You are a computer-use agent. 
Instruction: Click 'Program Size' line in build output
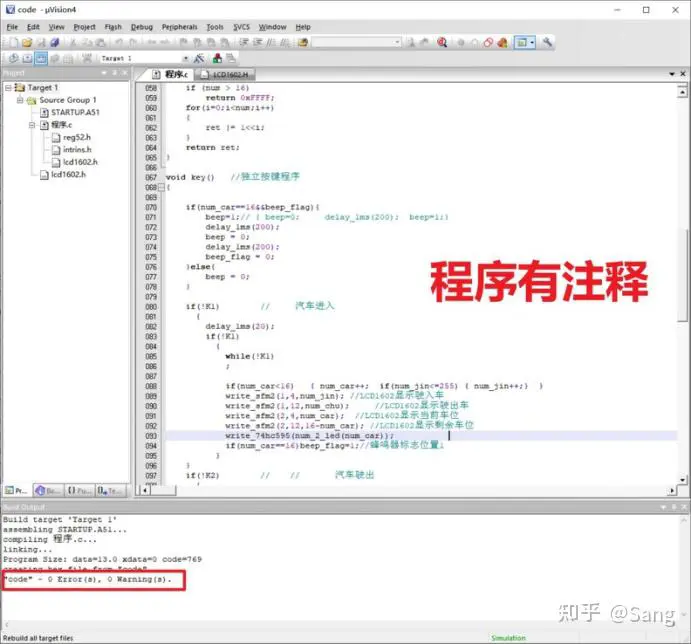click(102, 559)
